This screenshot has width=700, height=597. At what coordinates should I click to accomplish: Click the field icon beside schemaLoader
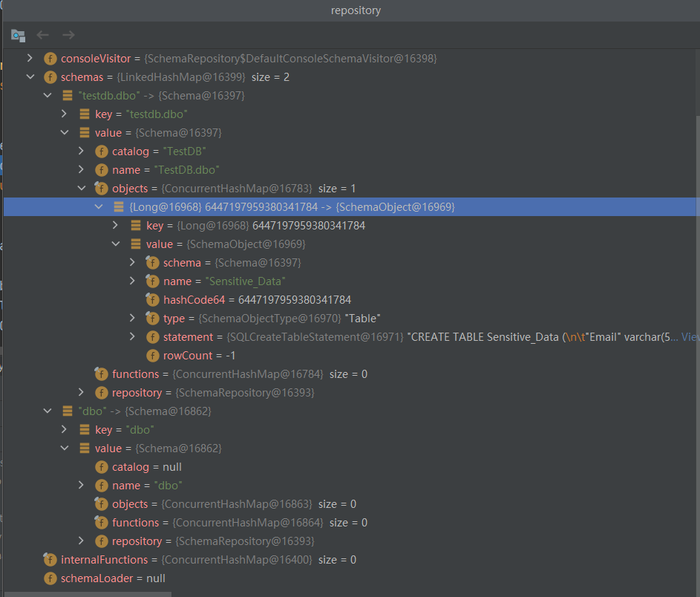pos(50,578)
